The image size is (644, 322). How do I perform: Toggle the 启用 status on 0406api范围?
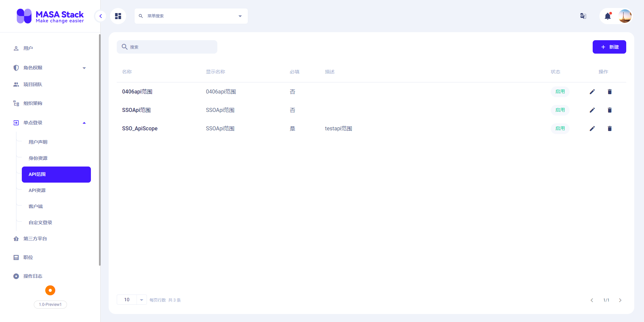click(x=560, y=91)
